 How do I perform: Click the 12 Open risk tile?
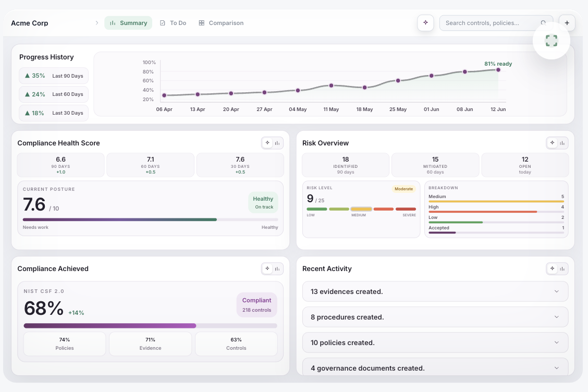click(525, 165)
